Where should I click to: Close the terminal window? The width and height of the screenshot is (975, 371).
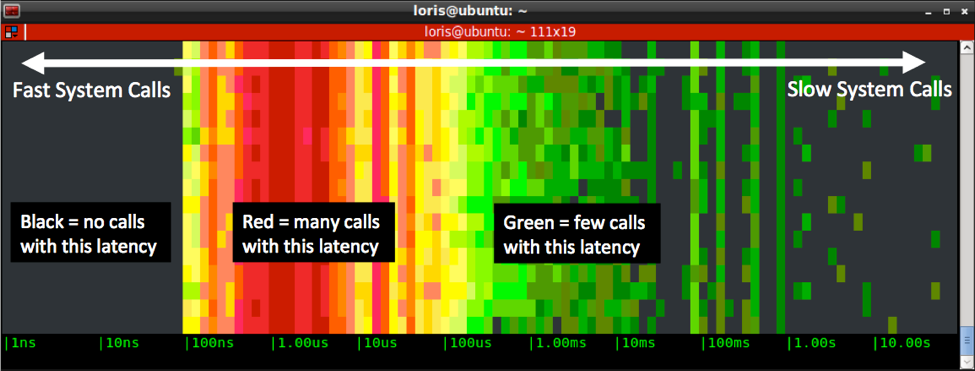[x=964, y=11]
